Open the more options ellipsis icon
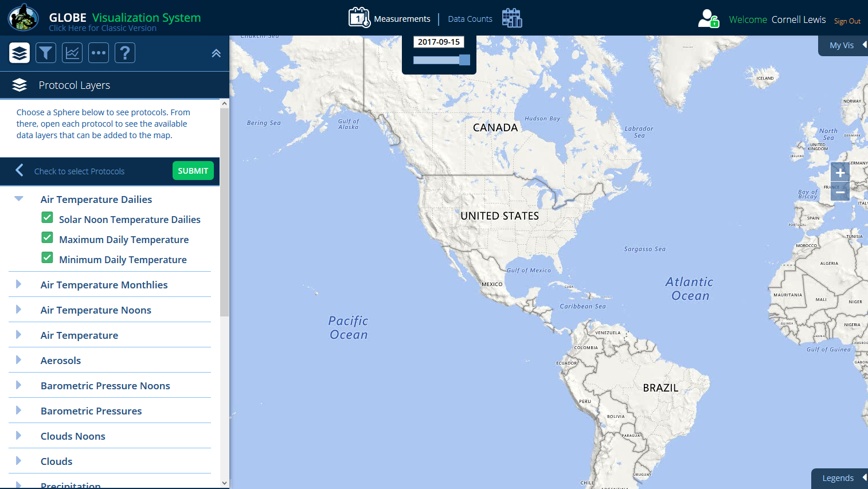868x489 pixels. pos(99,53)
